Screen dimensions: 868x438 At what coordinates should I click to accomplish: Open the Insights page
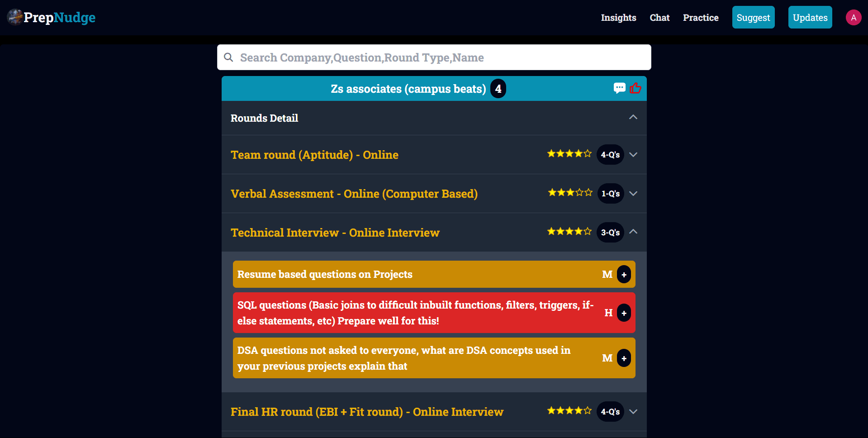click(x=618, y=18)
